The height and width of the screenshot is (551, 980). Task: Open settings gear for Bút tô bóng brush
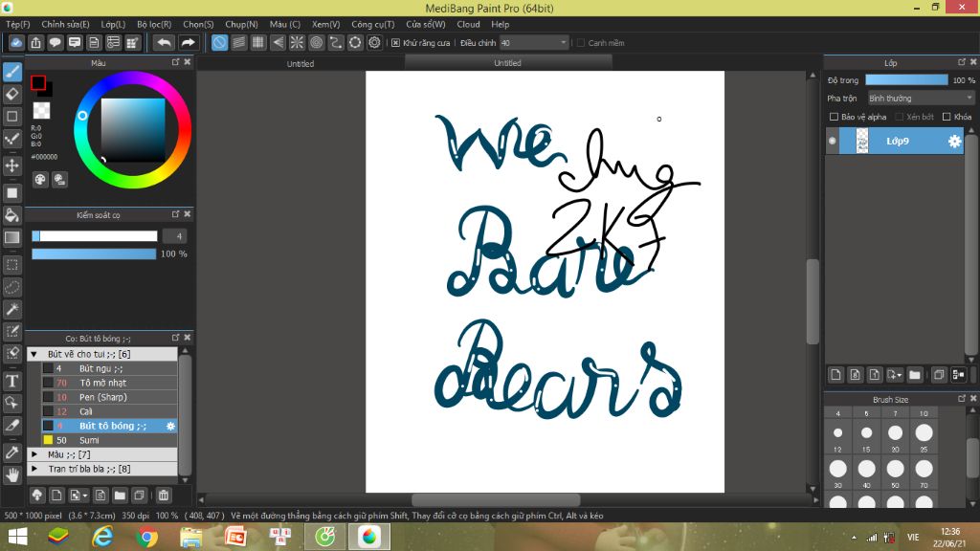coord(170,426)
